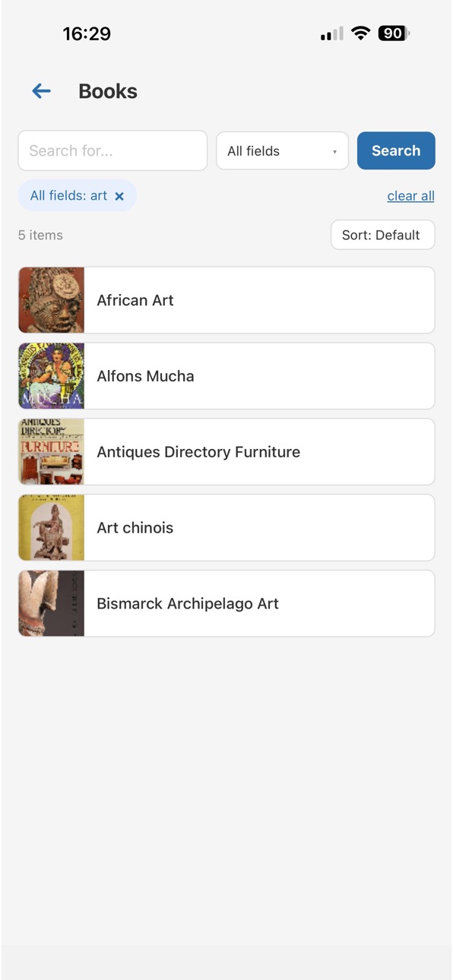Tap the back arrow icon
453x980 pixels.
[x=41, y=91]
